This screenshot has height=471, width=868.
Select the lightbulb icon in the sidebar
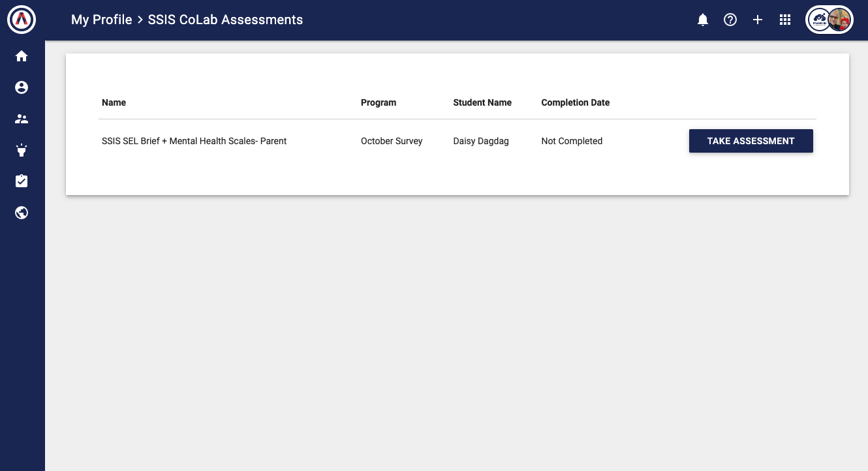(22, 150)
